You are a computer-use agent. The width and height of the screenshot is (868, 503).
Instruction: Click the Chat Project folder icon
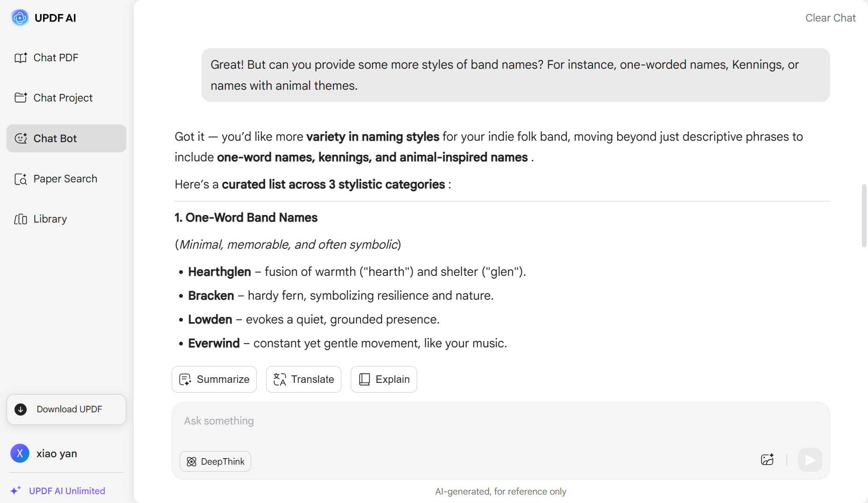(x=21, y=98)
